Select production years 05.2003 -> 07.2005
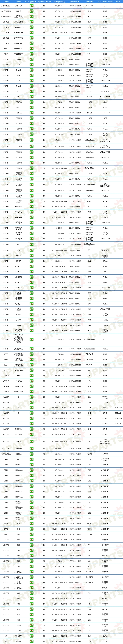The height and width of the screenshot is (644, 123). pyautogui.click(x=59, y=331)
